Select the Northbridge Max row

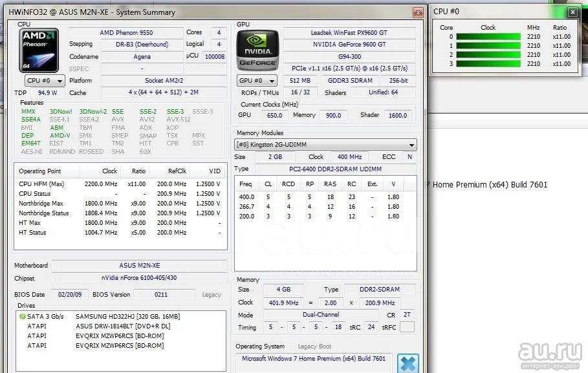click(x=120, y=204)
